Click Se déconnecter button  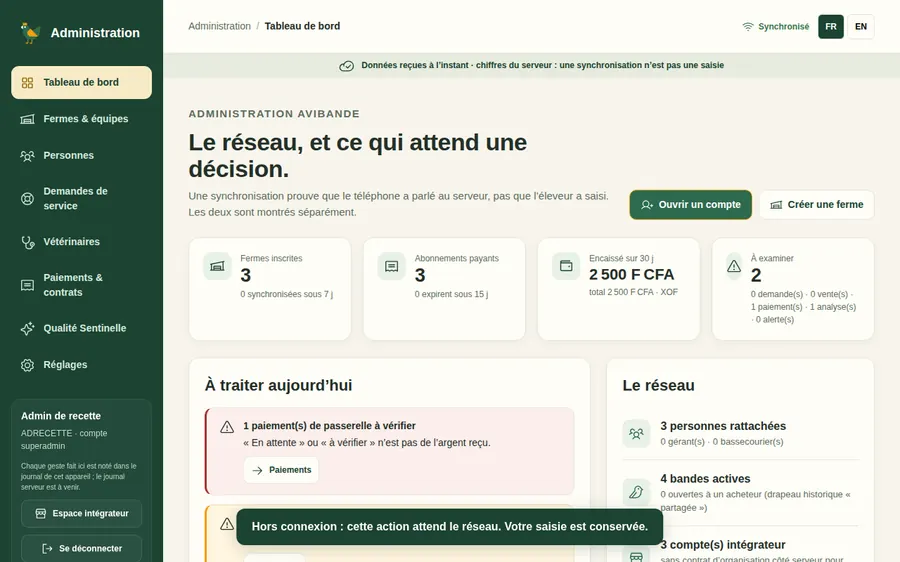(x=82, y=549)
